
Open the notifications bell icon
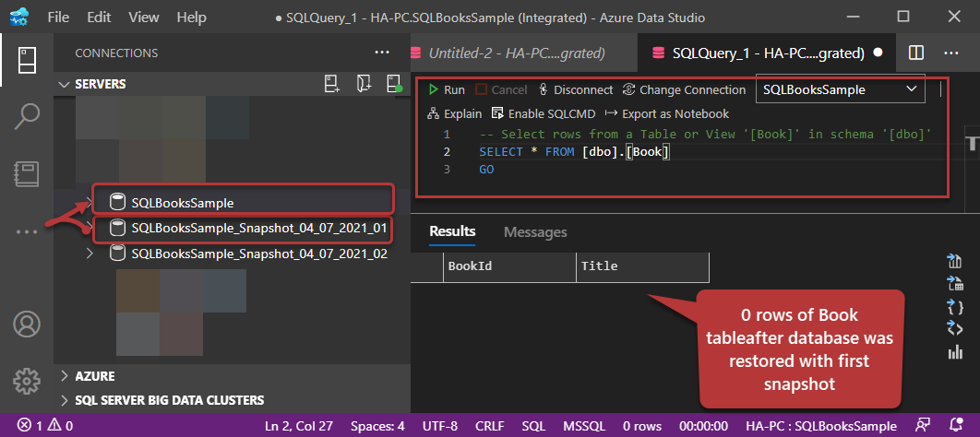(956, 426)
